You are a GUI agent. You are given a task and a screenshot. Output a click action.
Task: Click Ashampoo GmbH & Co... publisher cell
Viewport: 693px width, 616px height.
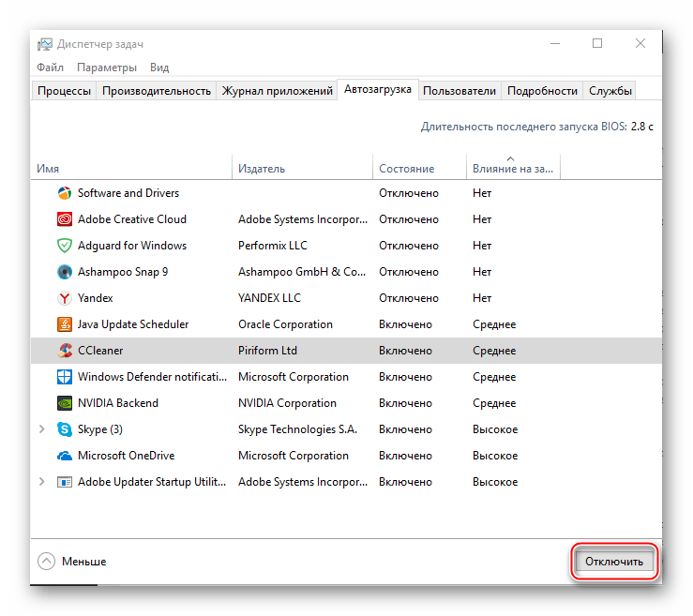pos(302,272)
